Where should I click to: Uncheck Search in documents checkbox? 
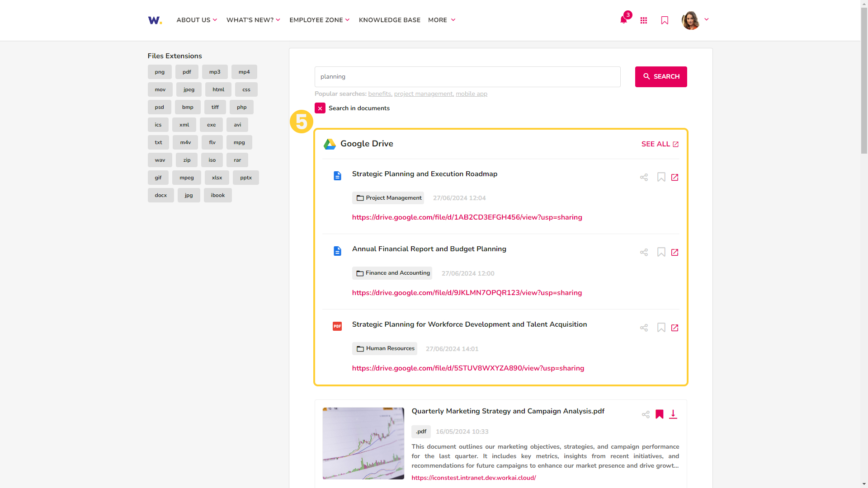tap(320, 108)
